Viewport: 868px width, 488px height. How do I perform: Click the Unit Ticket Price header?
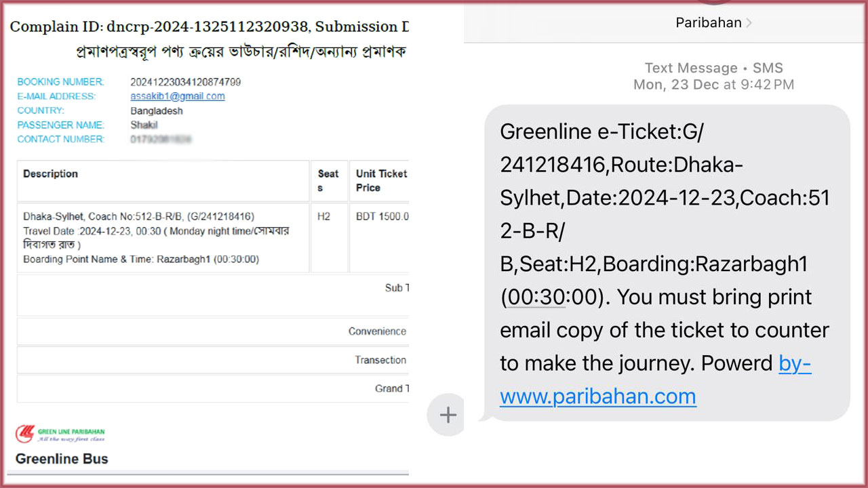point(380,181)
